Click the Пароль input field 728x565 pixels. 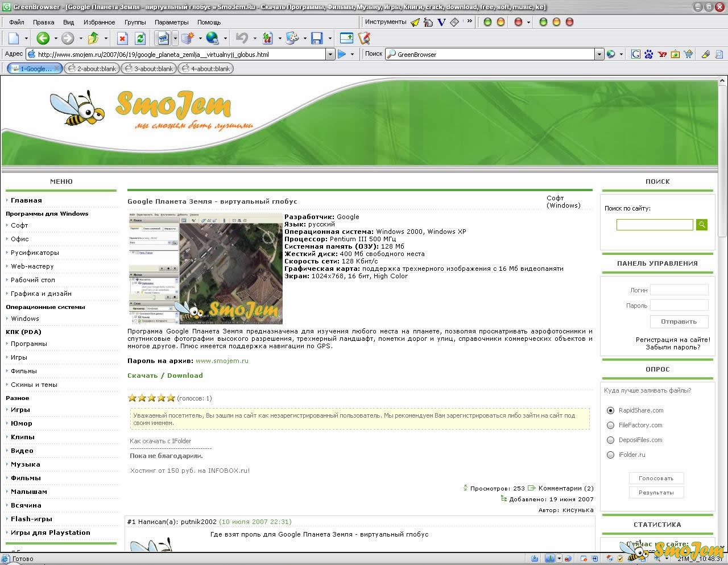pyautogui.click(x=680, y=305)
